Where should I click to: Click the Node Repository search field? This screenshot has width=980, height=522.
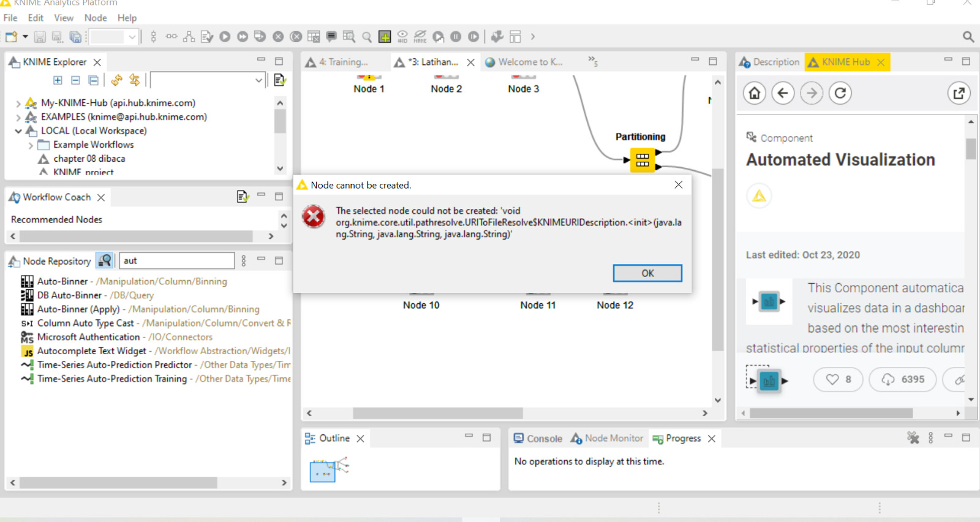(176, 260)
